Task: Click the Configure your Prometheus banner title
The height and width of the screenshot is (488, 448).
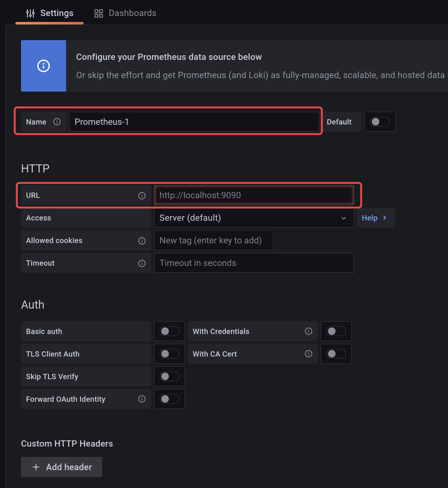Action: [169, 57]
